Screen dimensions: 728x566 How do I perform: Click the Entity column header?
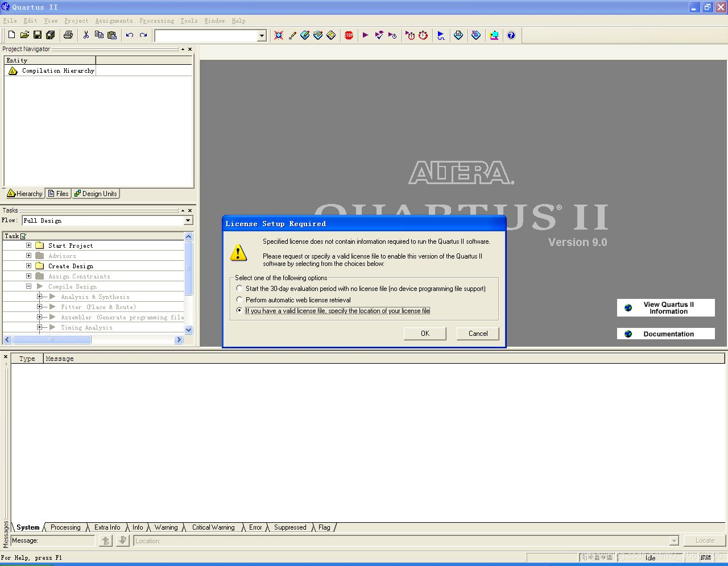tap(50, 60)
